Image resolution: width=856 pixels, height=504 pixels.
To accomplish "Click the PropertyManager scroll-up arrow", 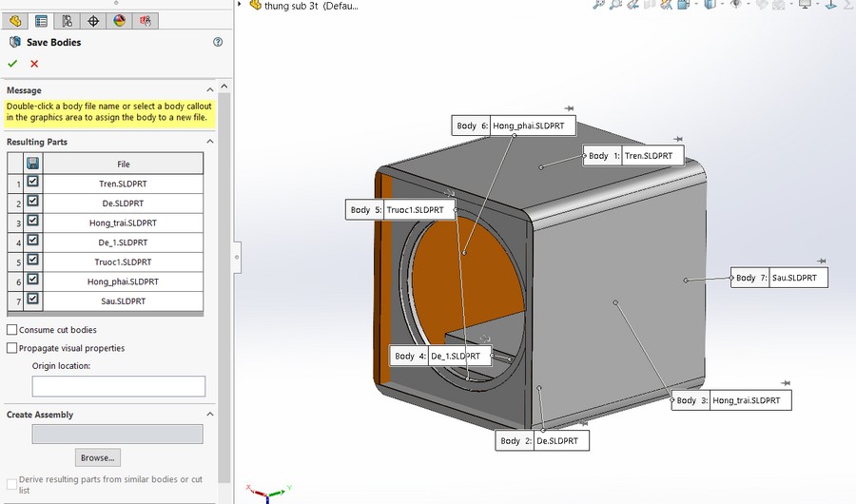I will (x=224, y=87).
